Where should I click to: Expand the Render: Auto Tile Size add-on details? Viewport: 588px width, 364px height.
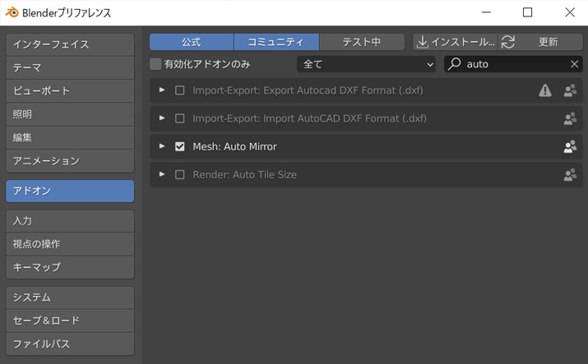(x=162, y=174)
